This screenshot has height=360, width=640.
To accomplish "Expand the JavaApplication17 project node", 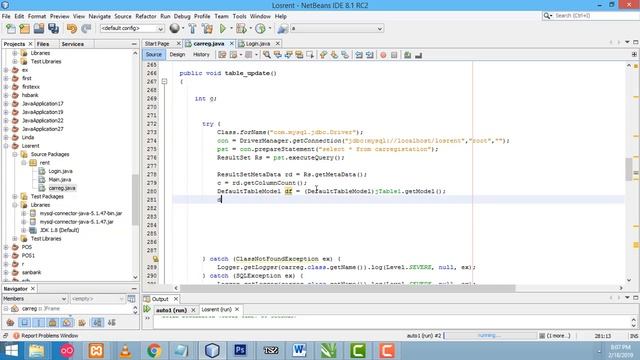I will click(x=6, y=104).
